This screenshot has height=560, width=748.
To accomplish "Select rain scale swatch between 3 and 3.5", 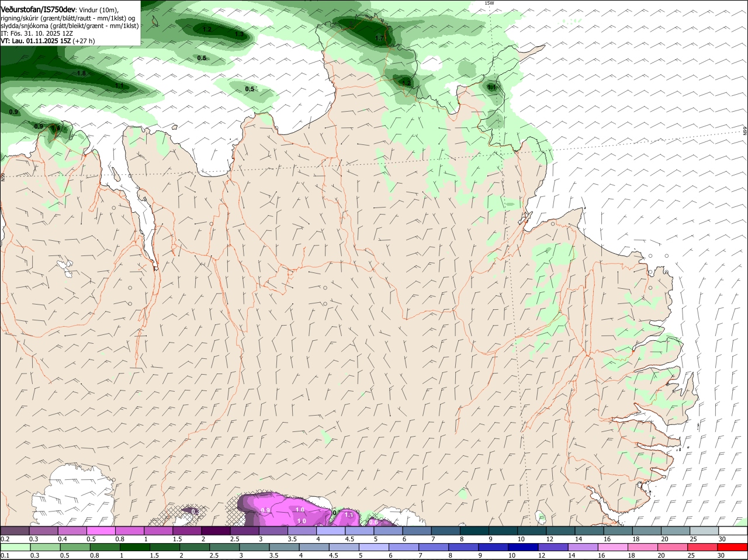I will (x=254, y=547).
